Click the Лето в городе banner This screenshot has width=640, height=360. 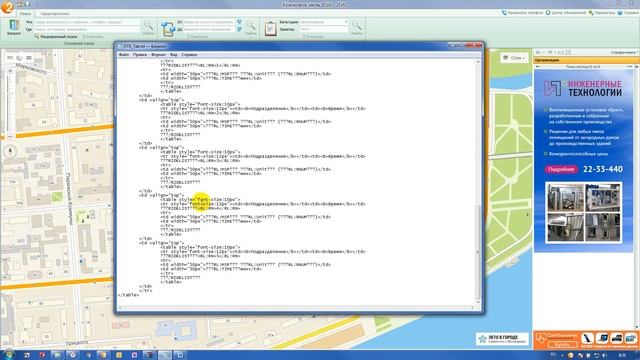pos(502,339)
